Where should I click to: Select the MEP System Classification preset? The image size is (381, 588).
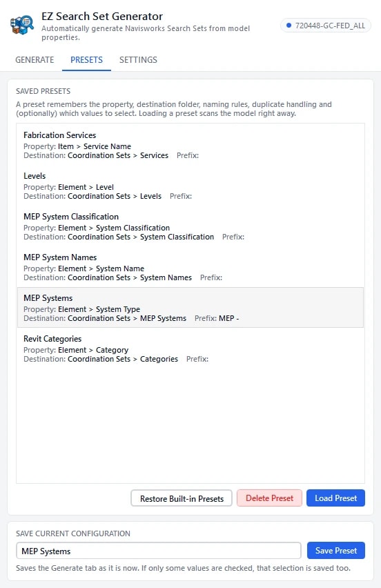coord(190,226)
